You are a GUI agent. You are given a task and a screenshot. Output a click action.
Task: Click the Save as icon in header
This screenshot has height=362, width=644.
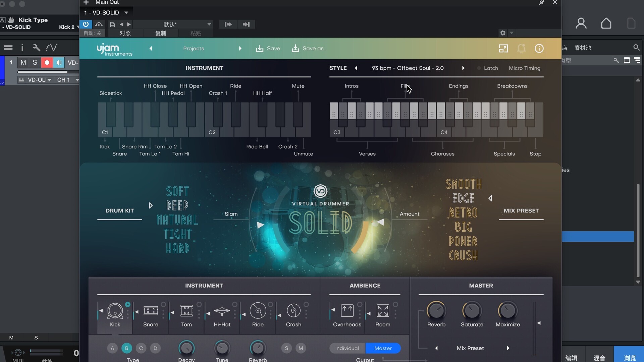[295, 49]
